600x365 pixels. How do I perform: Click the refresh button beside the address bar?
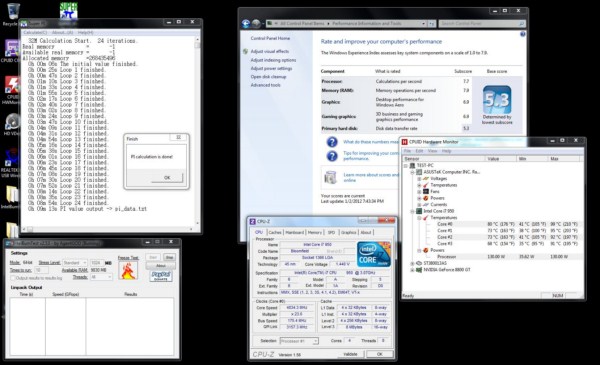pos(432,24)
